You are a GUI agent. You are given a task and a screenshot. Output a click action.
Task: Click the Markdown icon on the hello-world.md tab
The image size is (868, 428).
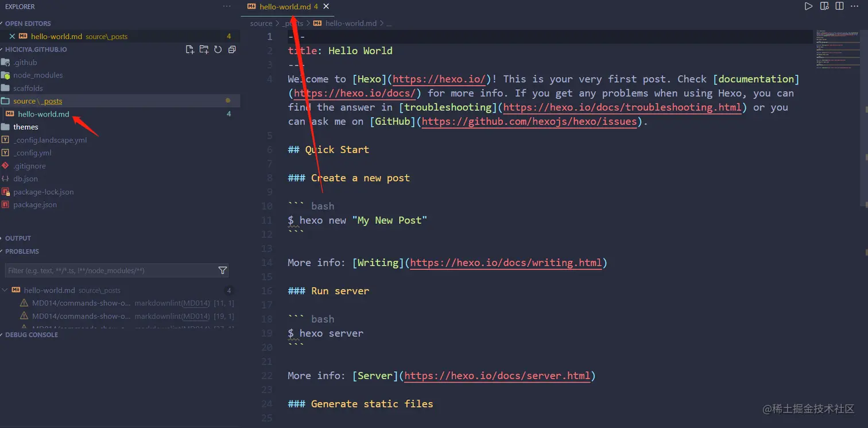[251, 7]
